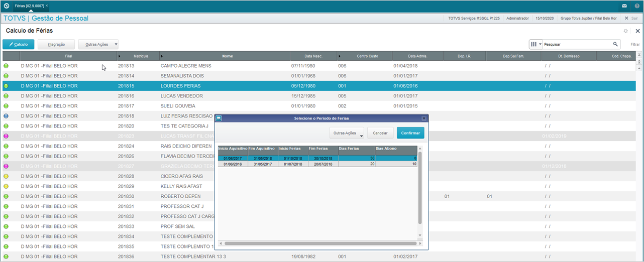Click status circle of TESTE COMPLEMENTAR 13 3 row

coord(6,256)
